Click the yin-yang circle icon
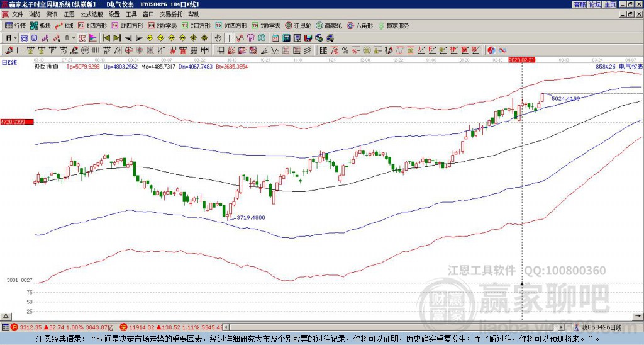Viewport: 644px width, 345px height. tap(491, 50)
